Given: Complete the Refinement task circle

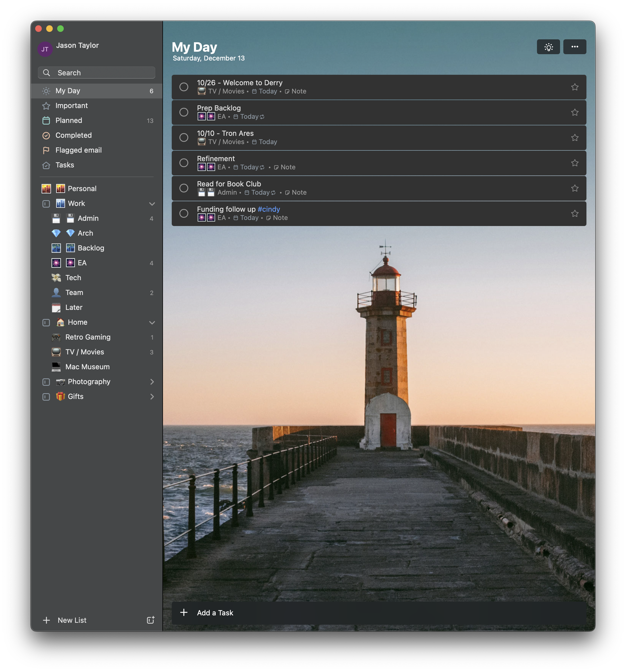Looking at the screenshot, I should click(x=184, y=163).
